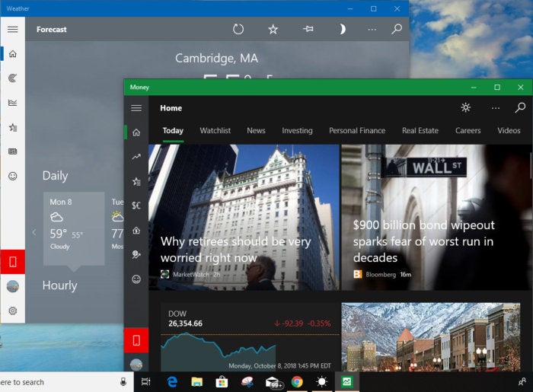Screen dimensions: 533x392
Task: Open Microsoft Store from taskbar
Action: tap(222, 382)
